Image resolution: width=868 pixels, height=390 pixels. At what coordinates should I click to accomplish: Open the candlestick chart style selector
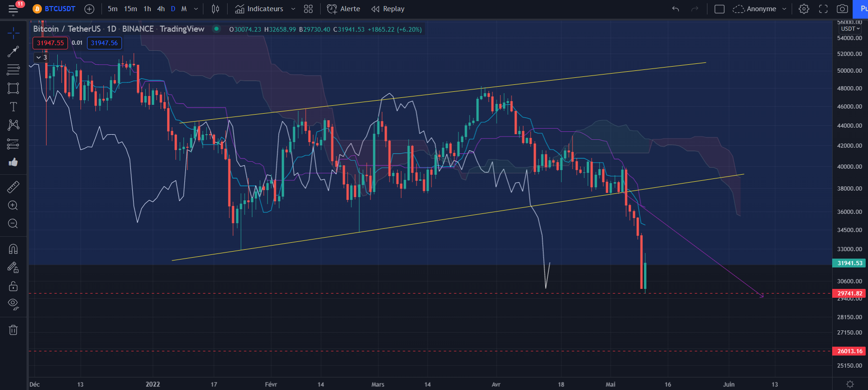pos(215,9)
